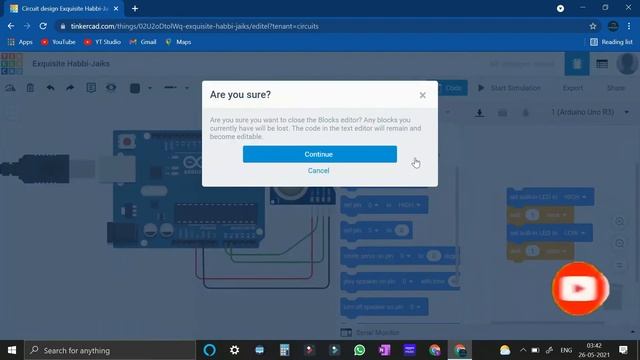Open the Gmail bookmark
The height and width of the screenshot is (360, 640).
[143, 42]
